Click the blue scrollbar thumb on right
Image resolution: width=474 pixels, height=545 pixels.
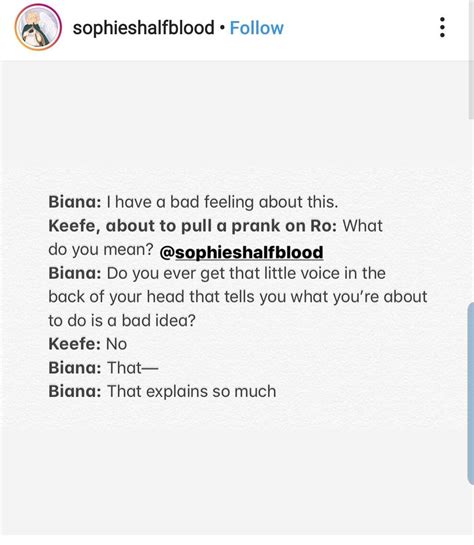pos(471,393)
